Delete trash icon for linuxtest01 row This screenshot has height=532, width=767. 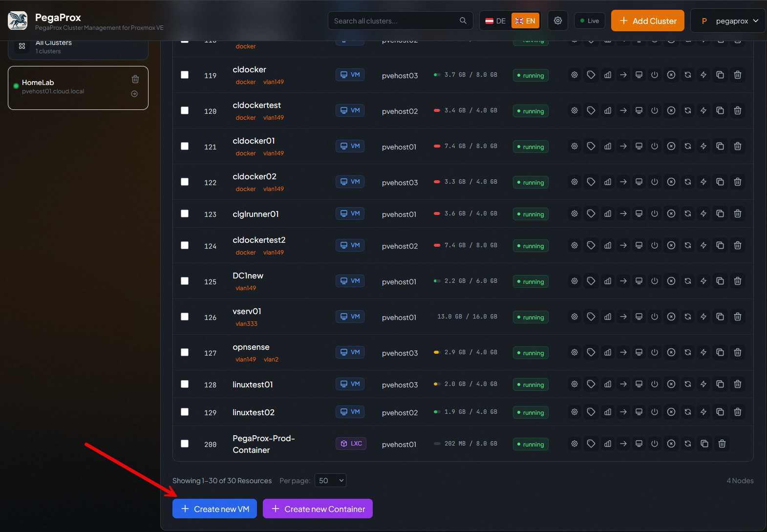coord(738,384)
